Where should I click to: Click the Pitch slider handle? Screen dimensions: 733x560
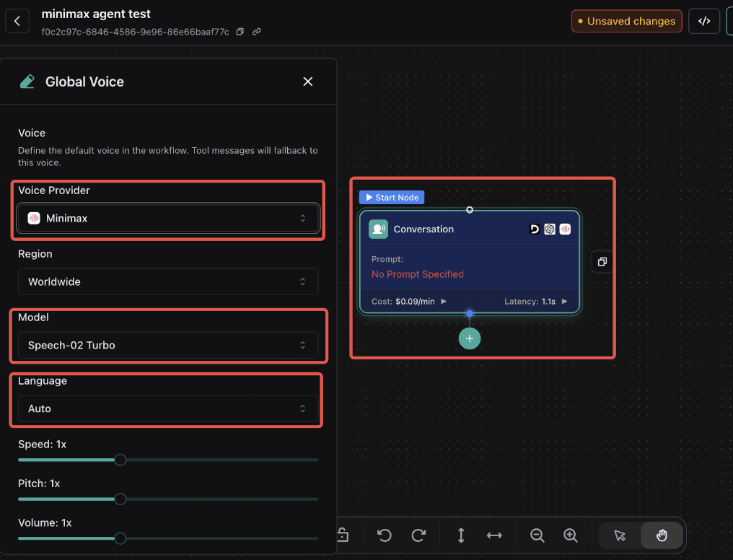pos(120,499)
